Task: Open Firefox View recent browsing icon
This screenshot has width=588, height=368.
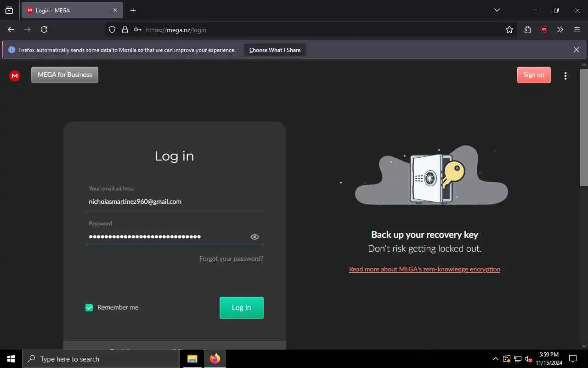Action: coord(9,10)
